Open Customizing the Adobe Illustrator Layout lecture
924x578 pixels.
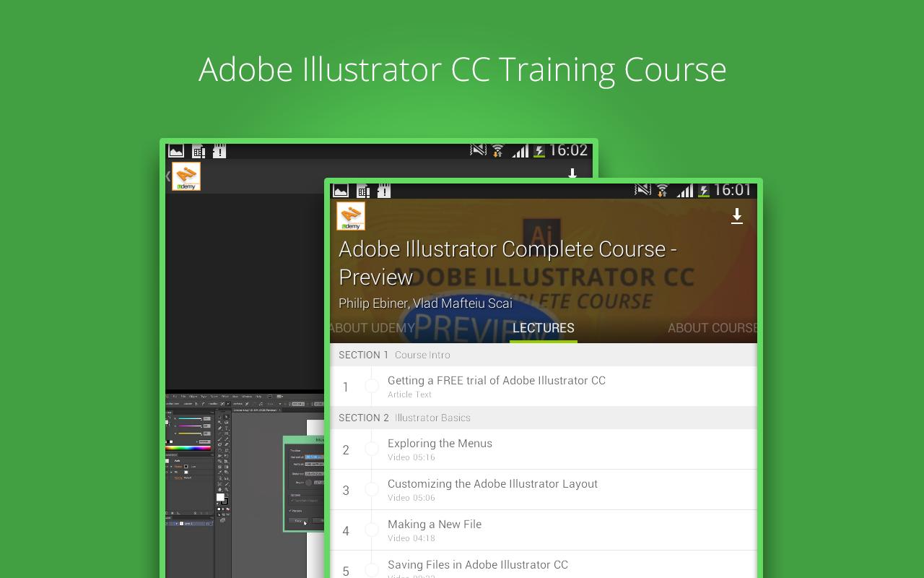(544, 490)
